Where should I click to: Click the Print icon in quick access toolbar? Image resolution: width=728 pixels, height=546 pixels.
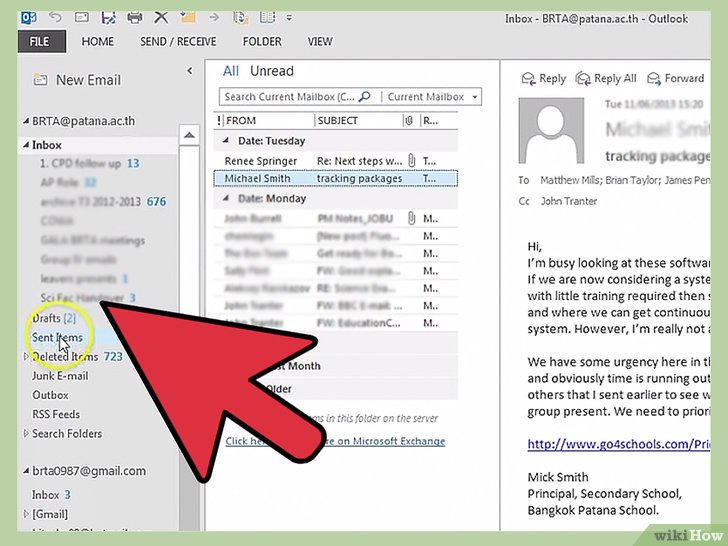(x=134, y=17)
